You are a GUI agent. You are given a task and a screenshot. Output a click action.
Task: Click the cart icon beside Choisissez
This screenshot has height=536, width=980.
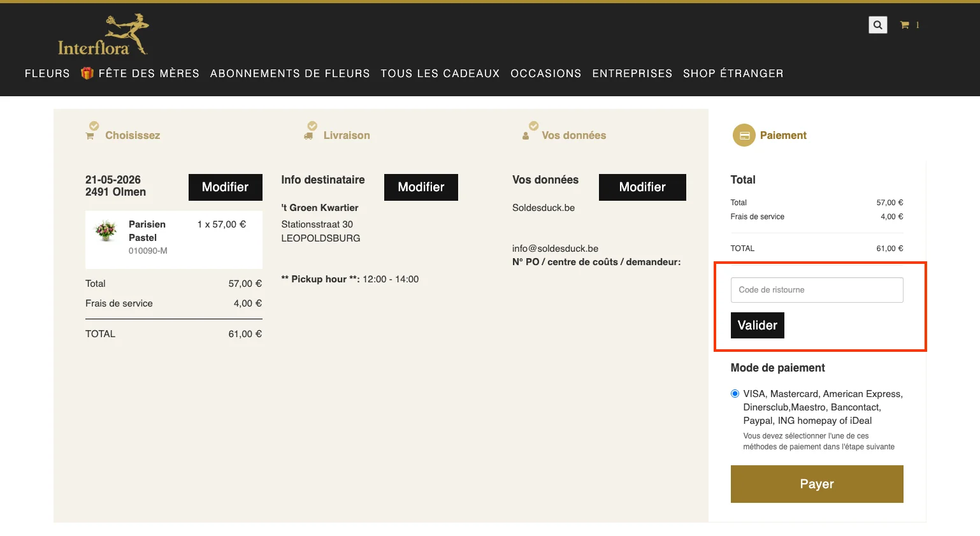(x=90, y=136)
